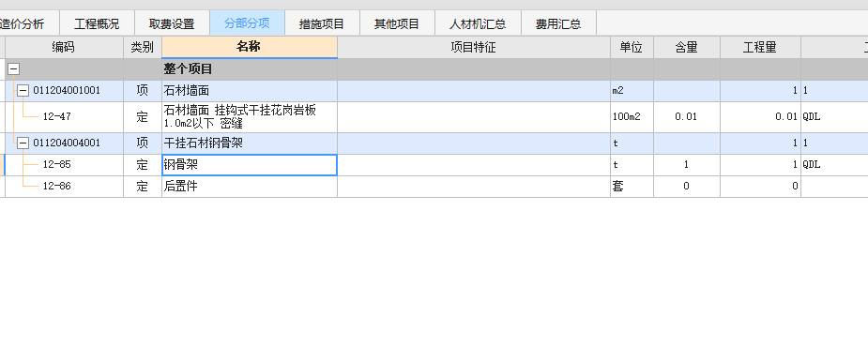Select the QDL cell of row 12-85

[x=834, y=165]
